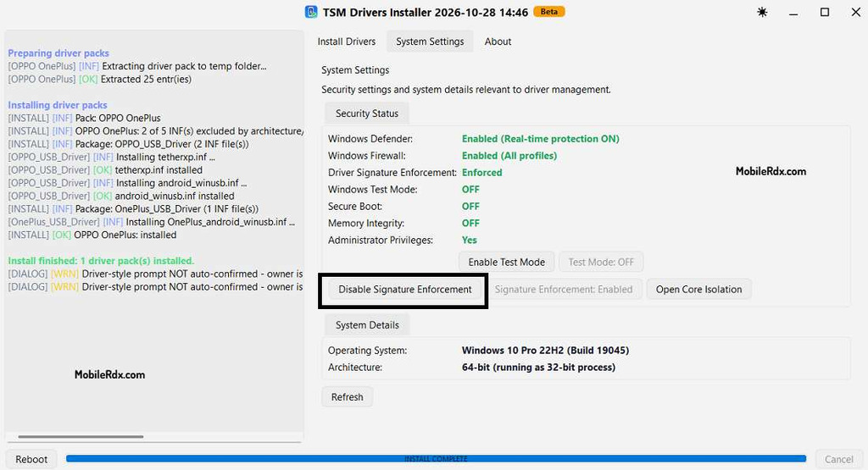Open Core Isolation settings
Screen dimensions: 868x470
pos(698,289)
